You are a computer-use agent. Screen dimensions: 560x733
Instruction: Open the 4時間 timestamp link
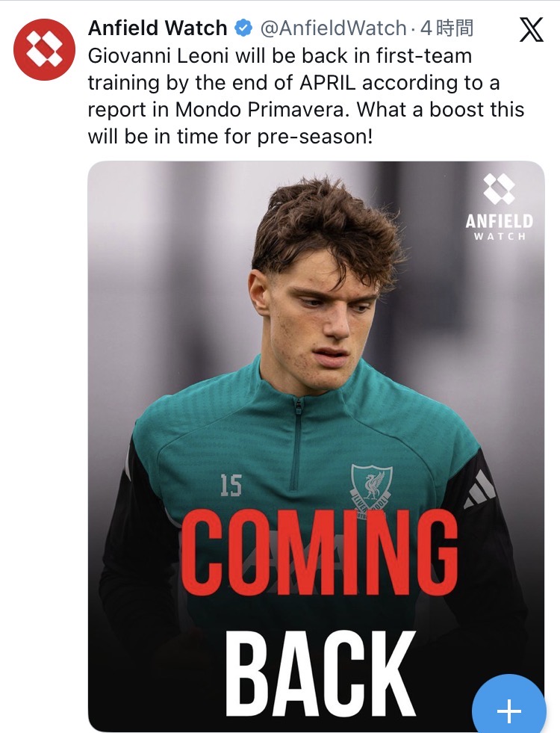pos(447,29)
